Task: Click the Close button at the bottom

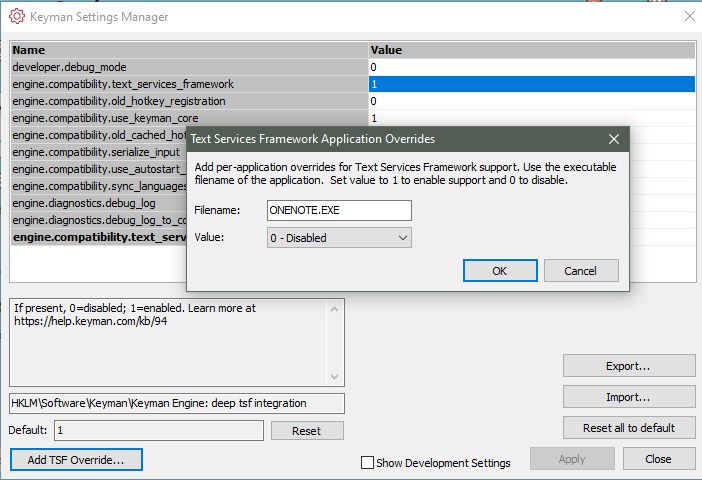Action: pyautogui.click(x=659, y=459)
